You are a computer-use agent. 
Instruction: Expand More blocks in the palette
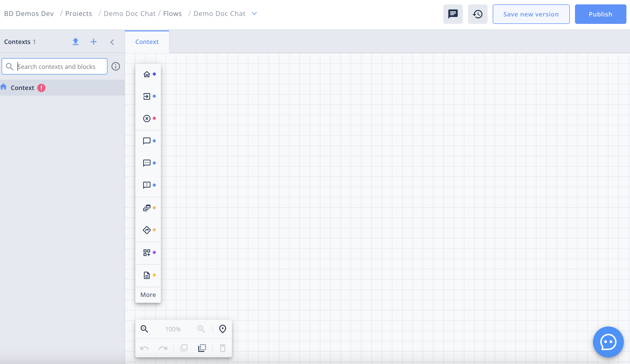pyautogui.click(x=148, y=295)
